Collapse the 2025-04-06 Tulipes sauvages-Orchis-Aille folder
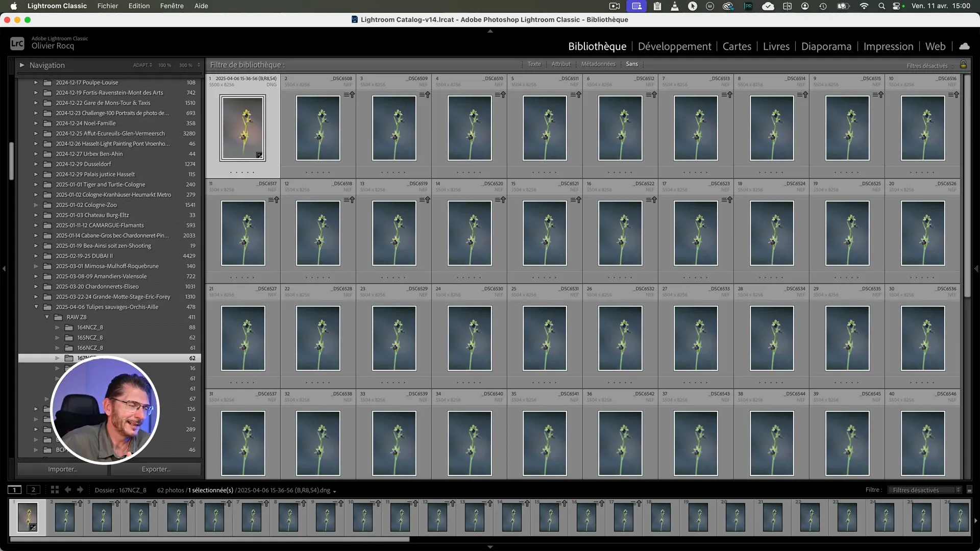The height and width of the screenshot is (551, 980). tap(36, 307)
